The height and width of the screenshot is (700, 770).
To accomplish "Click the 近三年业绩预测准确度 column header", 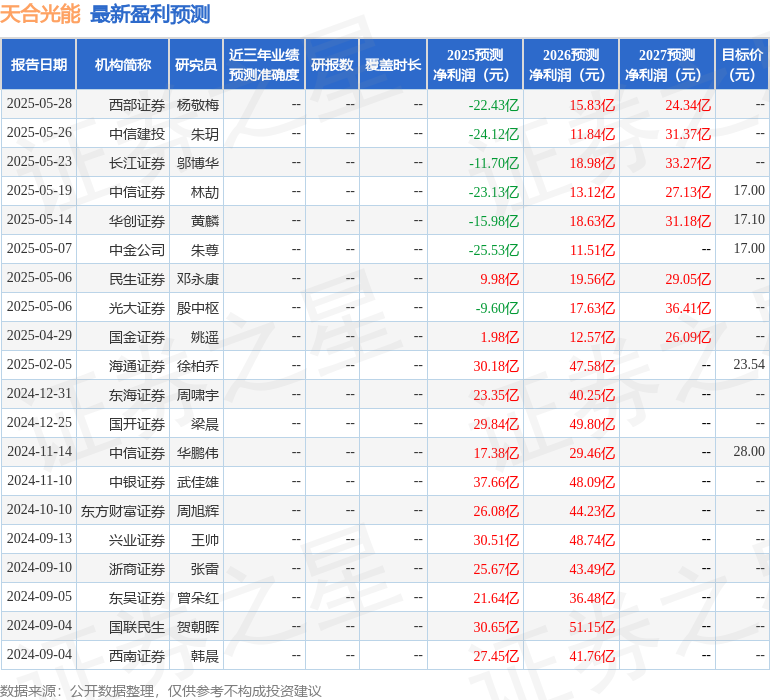I will [264, 65].
